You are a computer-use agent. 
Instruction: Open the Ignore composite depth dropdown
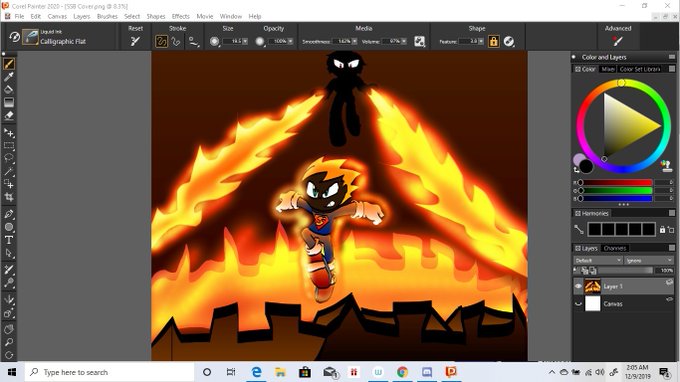[x=649, y=260]
